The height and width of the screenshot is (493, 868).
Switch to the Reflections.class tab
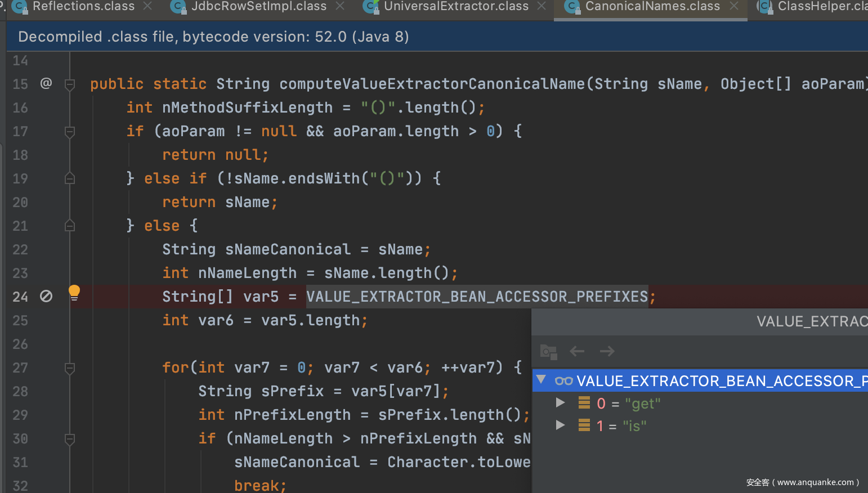coord(83,7)
